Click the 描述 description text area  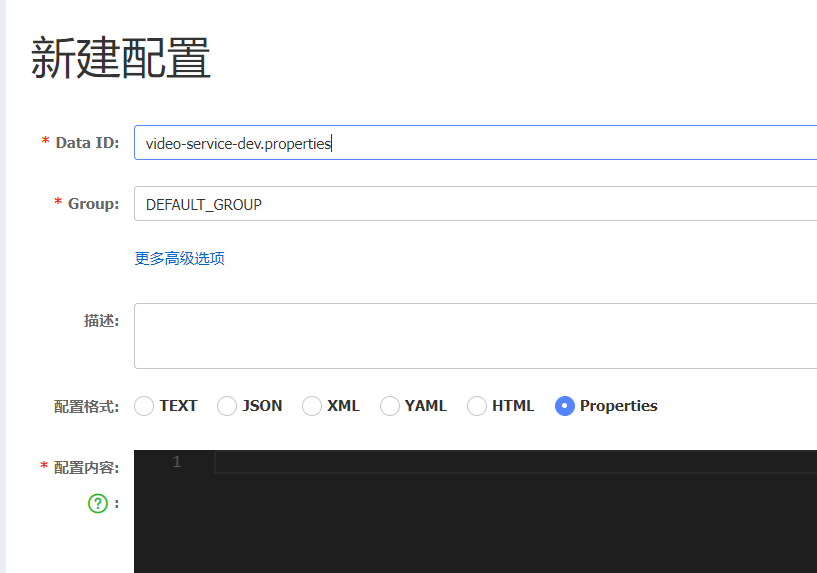(475, 336)
